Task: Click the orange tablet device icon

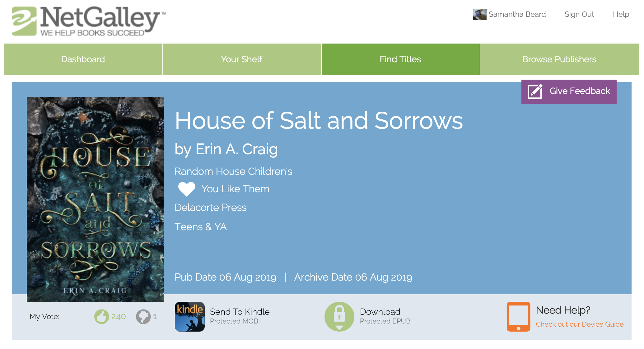Action: (518, 316)
